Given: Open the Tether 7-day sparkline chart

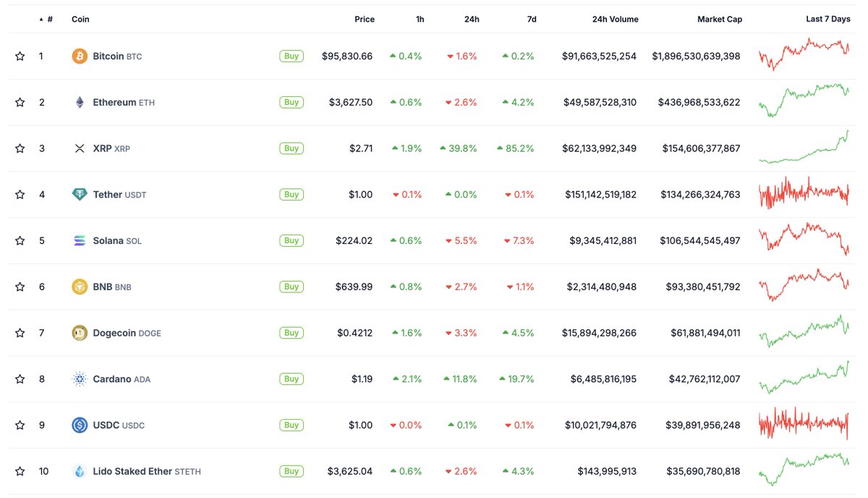Looking at the screenshot, I should coord(804,193).
